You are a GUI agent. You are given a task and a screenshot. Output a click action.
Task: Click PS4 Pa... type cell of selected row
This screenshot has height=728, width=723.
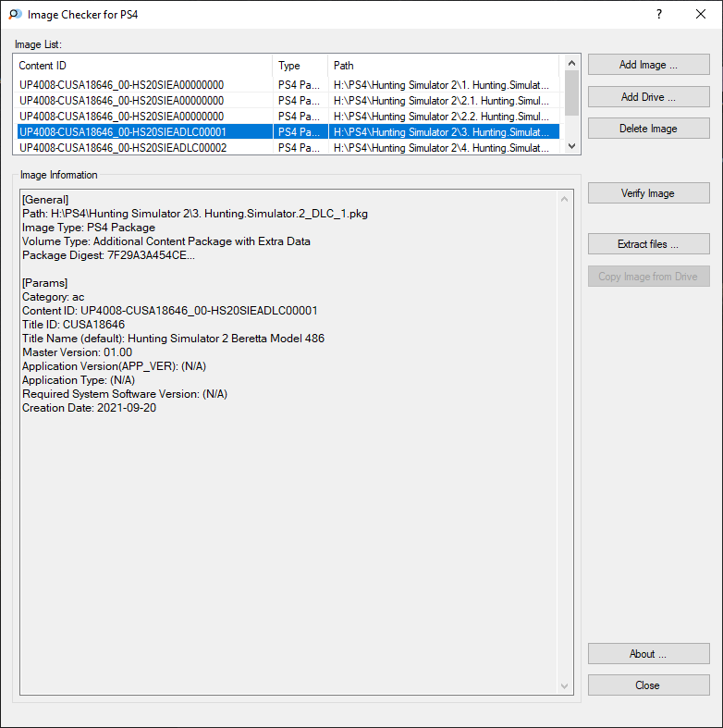pyautogui.click(x=300, y=132)
